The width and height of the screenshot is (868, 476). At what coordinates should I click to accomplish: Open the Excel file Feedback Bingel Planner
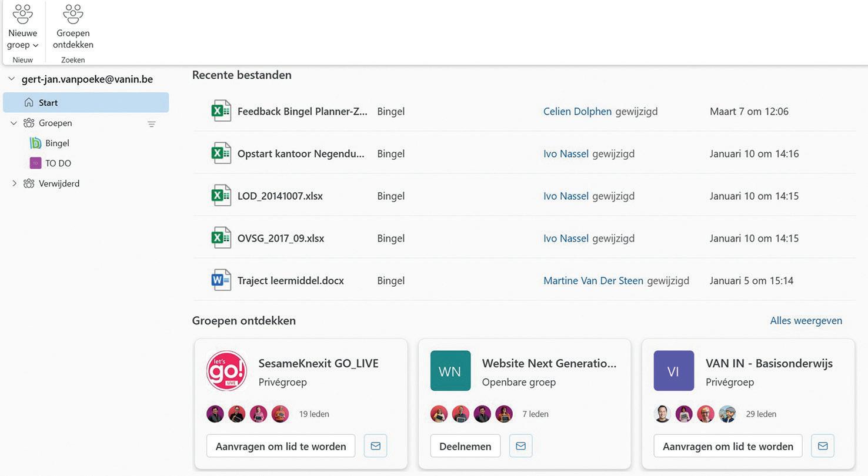302,112
